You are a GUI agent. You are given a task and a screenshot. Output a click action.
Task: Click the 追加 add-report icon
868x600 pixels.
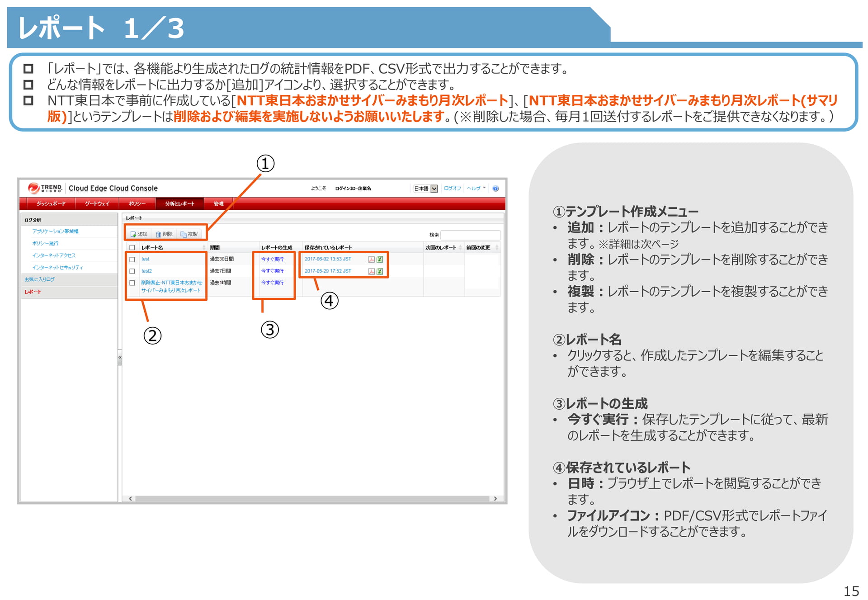133,234
